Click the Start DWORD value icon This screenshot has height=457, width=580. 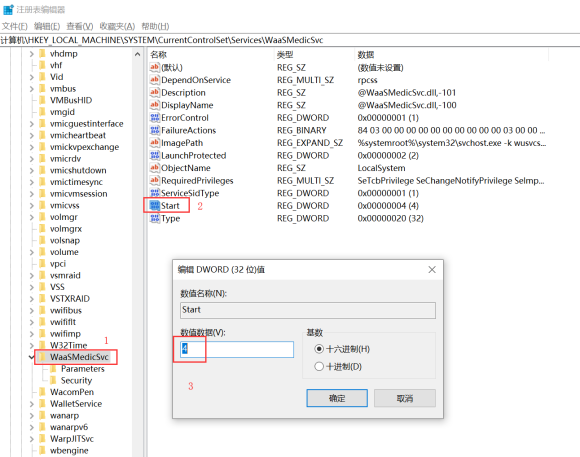click(154, 205)
